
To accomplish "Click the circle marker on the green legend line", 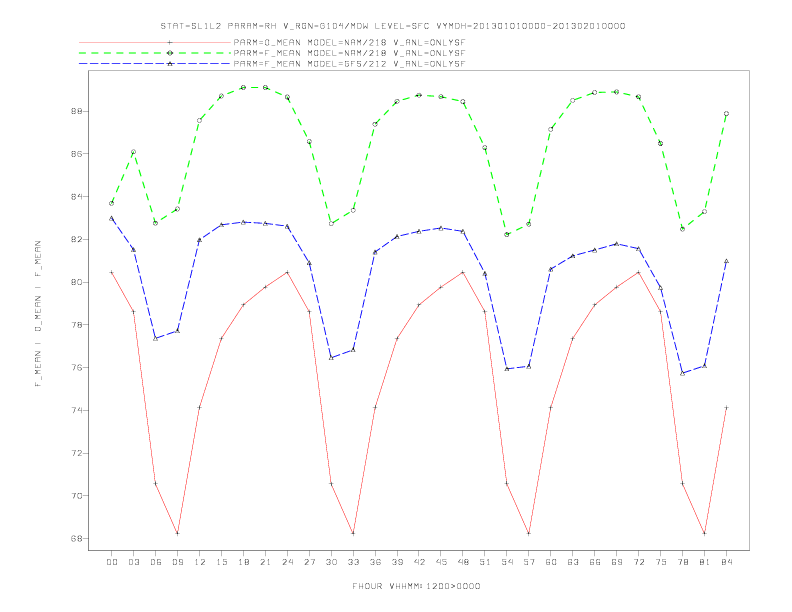I will (x=170, y=53).
